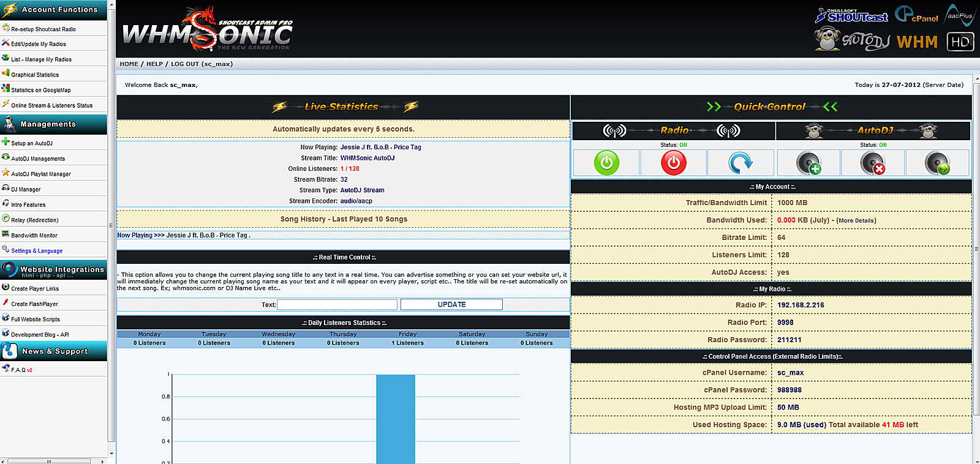Screen dimensions: 980x464
Task: Open Graphical Statistics in sidebar
Action: [x=35, y=75]
